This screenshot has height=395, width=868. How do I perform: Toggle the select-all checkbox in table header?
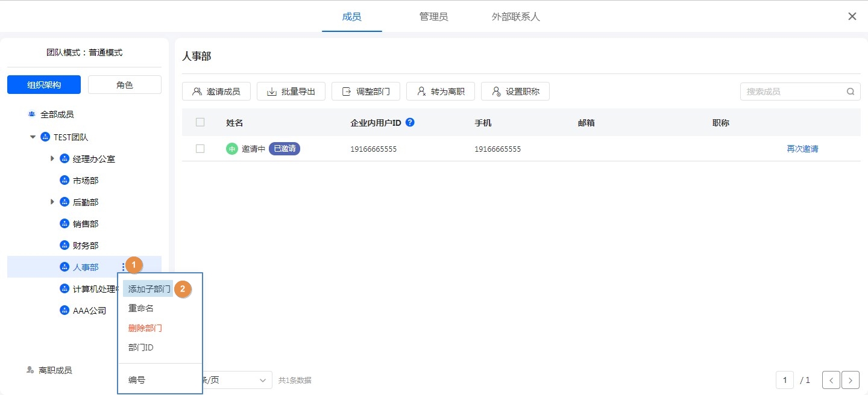200,122
